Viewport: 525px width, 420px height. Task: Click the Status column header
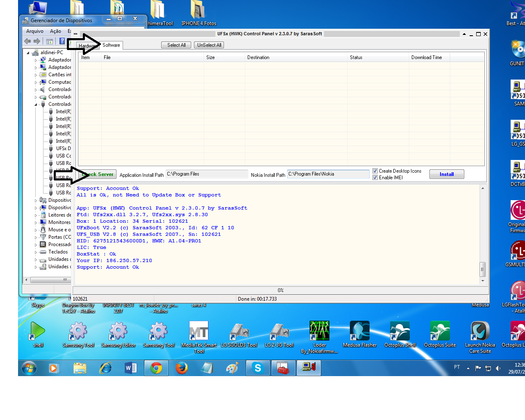pos(378,57)
